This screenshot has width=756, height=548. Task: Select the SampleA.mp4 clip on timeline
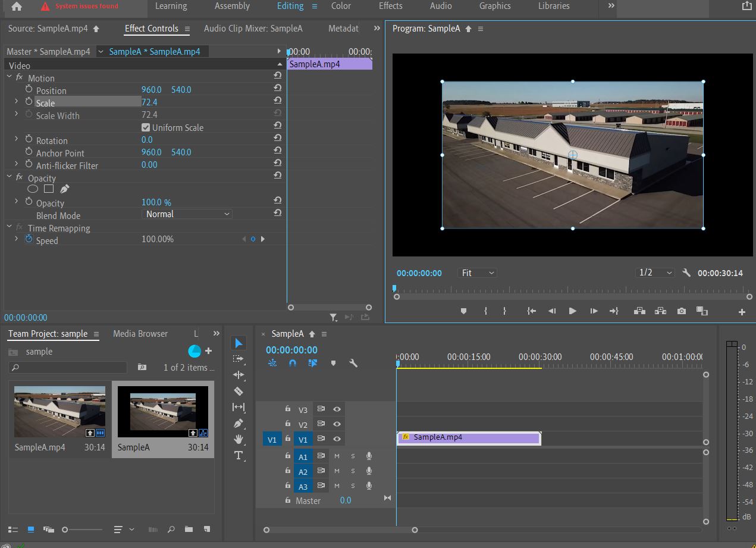(x=468, y=438)
